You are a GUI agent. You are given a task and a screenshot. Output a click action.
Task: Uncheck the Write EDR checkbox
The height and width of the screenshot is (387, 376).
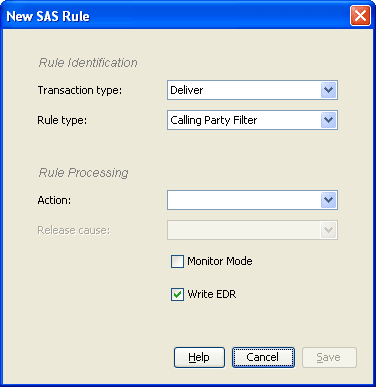pos(177,294)
